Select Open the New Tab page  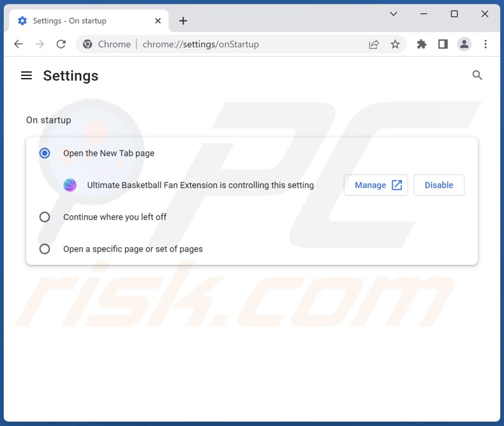tap(45, 153)
